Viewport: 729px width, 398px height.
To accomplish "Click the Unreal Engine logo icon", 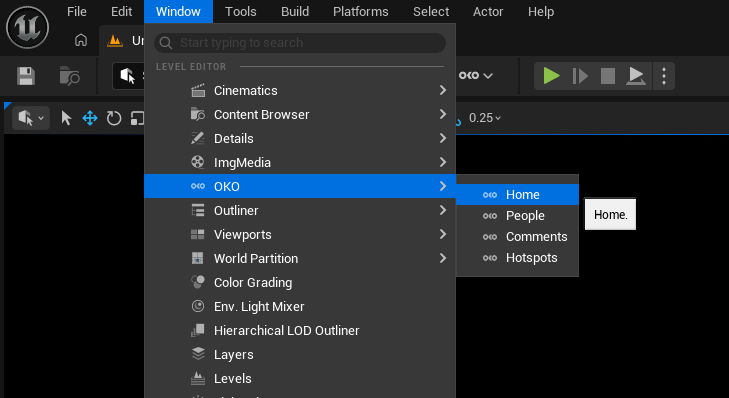I will [x=27, y=27].
